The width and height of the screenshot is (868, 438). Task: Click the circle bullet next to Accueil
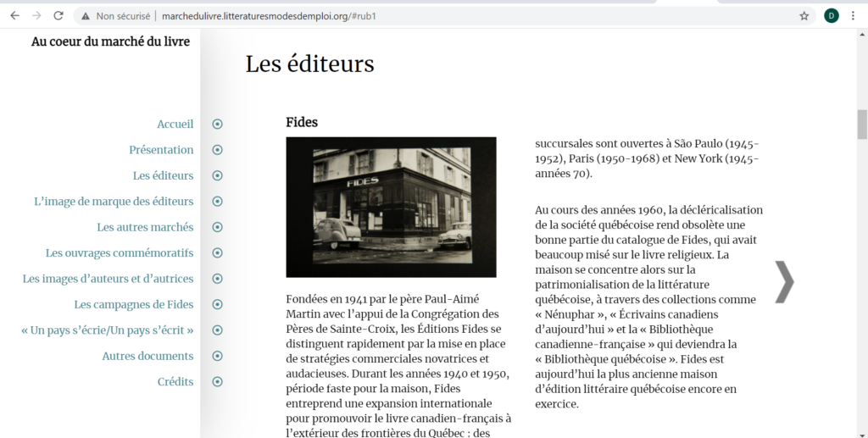coord(218,124)
